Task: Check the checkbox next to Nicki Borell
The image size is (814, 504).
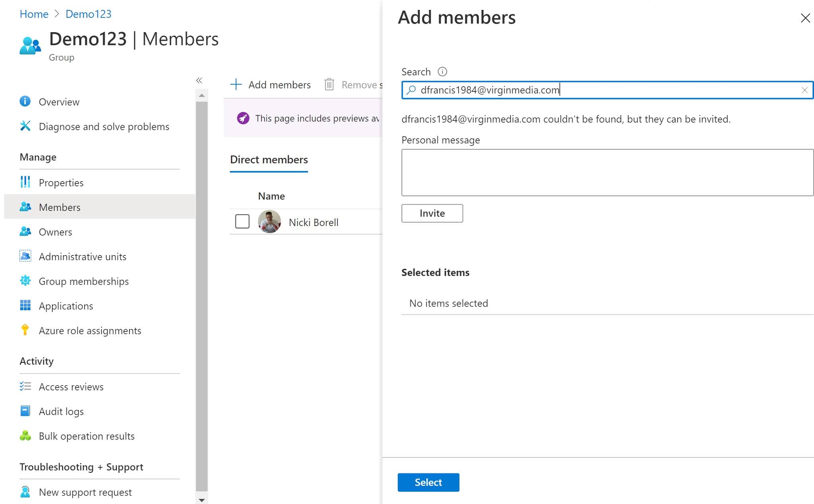Action: click(x=242, y=221)
